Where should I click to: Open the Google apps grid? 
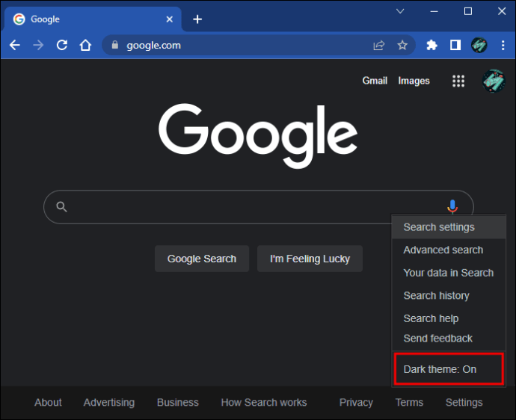click(458, 81)
